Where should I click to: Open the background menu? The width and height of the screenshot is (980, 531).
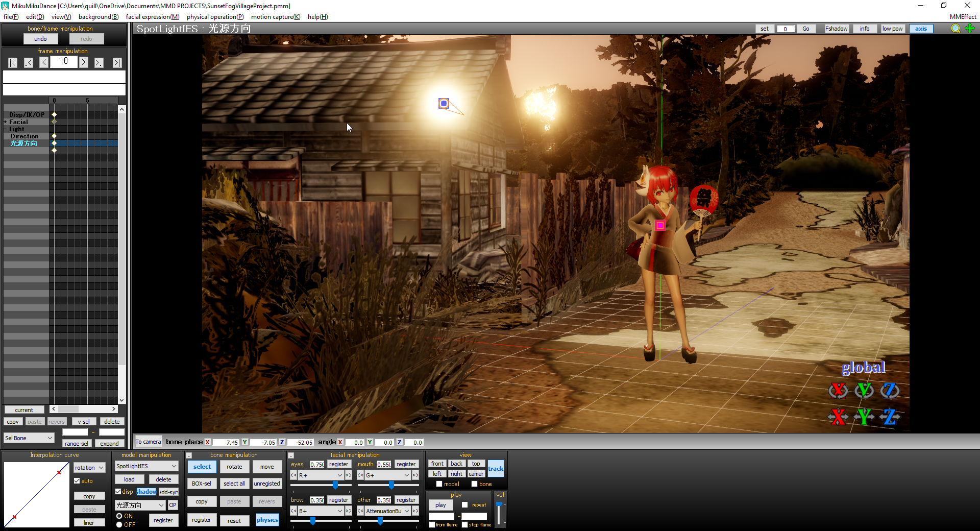tap(99, 17)
